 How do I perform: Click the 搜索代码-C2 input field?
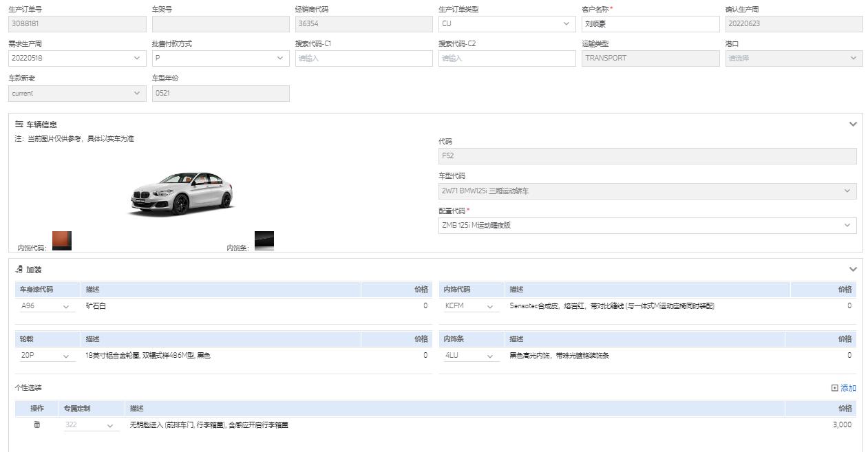pyautogui.click(x=507, y=58)
